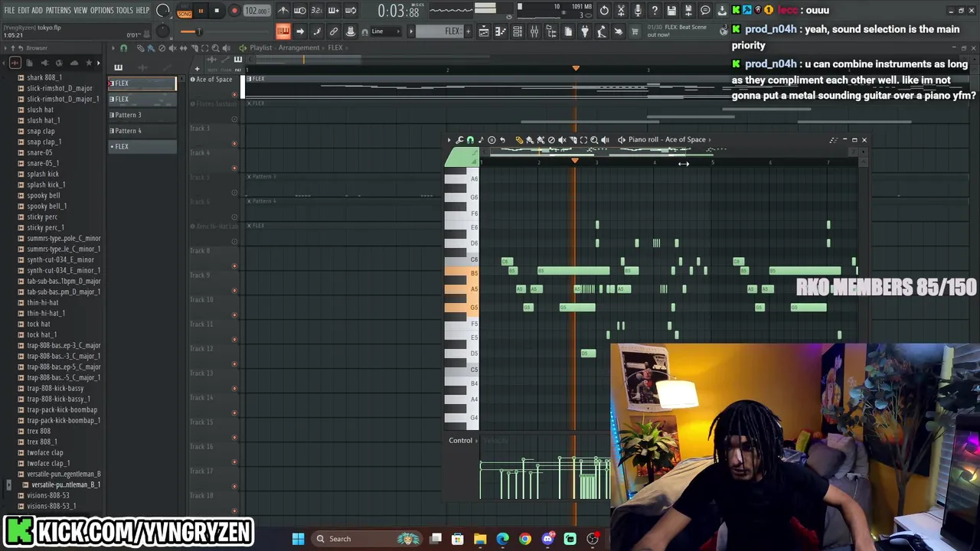The width and height of the screenshot is (980, 551).
Task: Mute Track 16 in the Playlist
Action: click(234, 462)
